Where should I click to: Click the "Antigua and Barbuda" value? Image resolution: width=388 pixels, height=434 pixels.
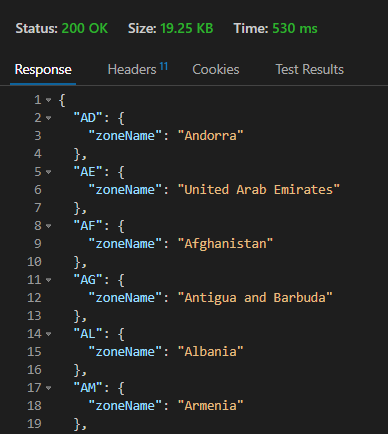255,298
